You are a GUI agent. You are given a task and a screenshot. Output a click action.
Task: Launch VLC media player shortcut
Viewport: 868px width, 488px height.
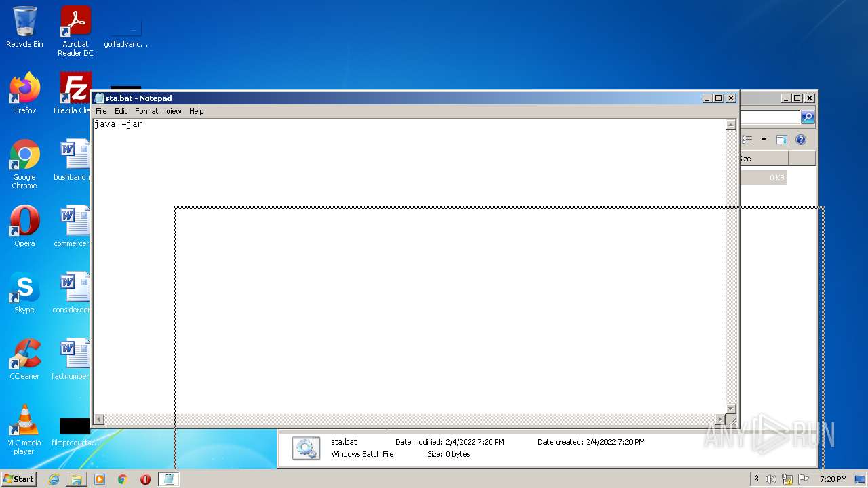24,430
